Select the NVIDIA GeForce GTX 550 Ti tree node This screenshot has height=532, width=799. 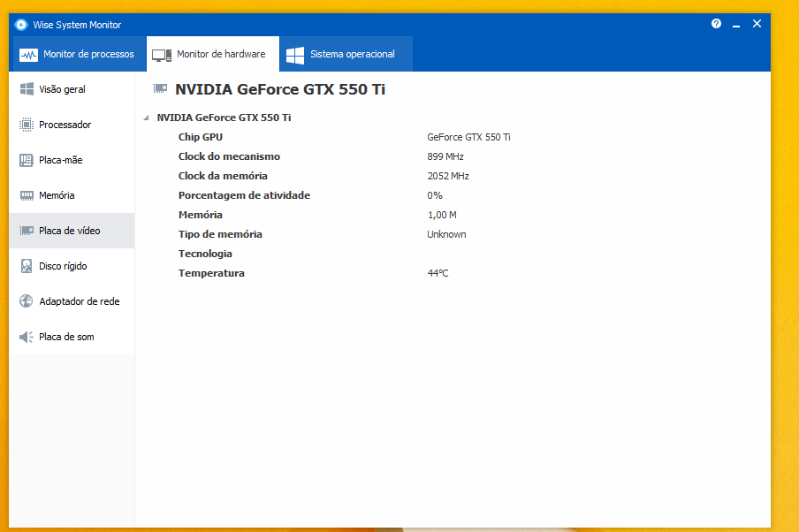tap(224, 118)
